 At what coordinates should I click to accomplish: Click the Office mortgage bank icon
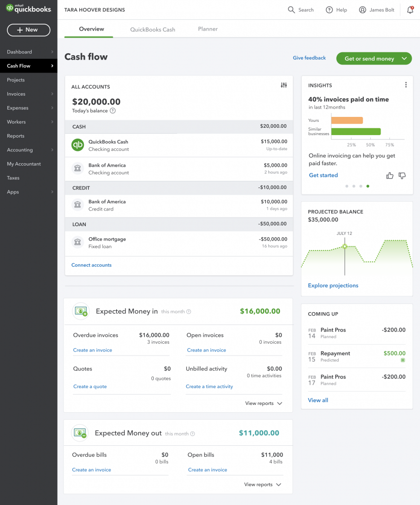click(77, 242)
